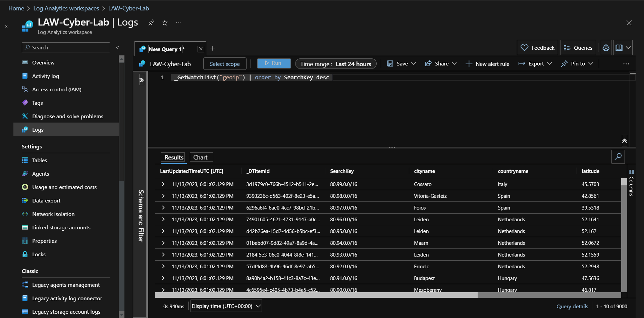Sort by the countryname column header
644x318 pixels.
(513, 171)
